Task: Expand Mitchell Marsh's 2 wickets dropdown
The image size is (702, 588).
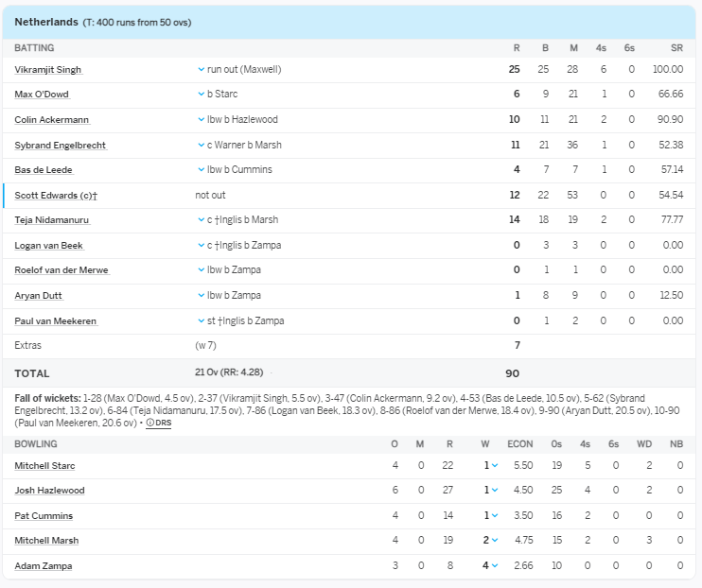Action: click(495, 541)
